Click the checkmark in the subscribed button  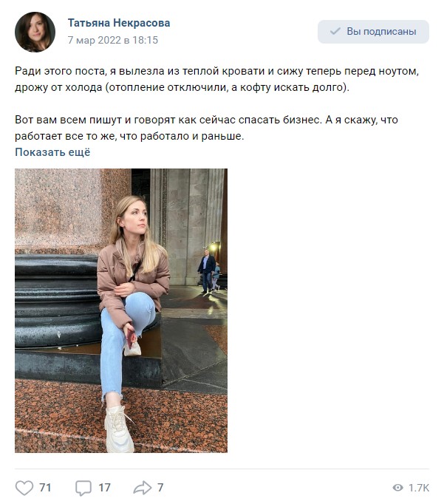pyautogui.click(x=335, y=32)
